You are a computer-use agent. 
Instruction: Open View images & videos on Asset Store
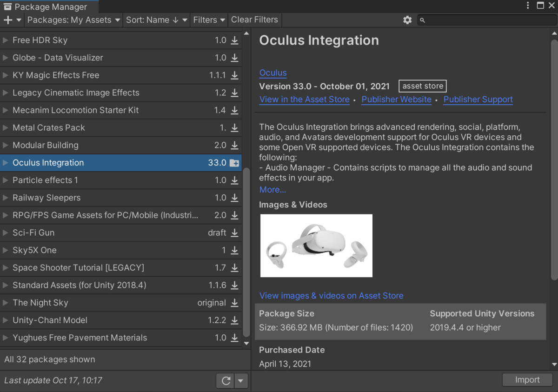332,296
